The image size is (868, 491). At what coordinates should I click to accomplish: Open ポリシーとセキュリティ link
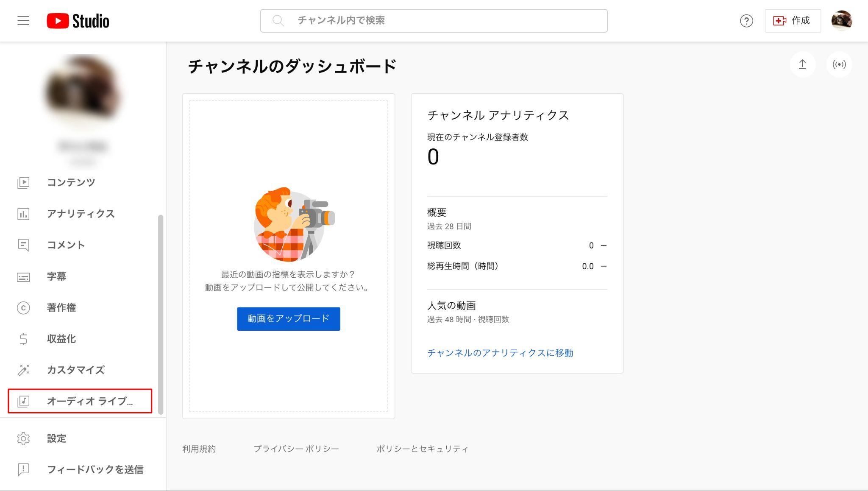(x=422, y=449)
